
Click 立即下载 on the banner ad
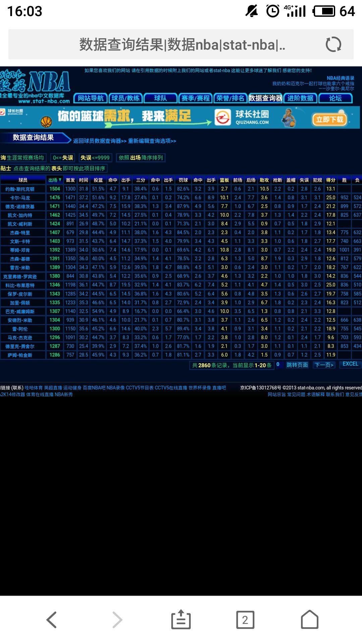(329, 119)
